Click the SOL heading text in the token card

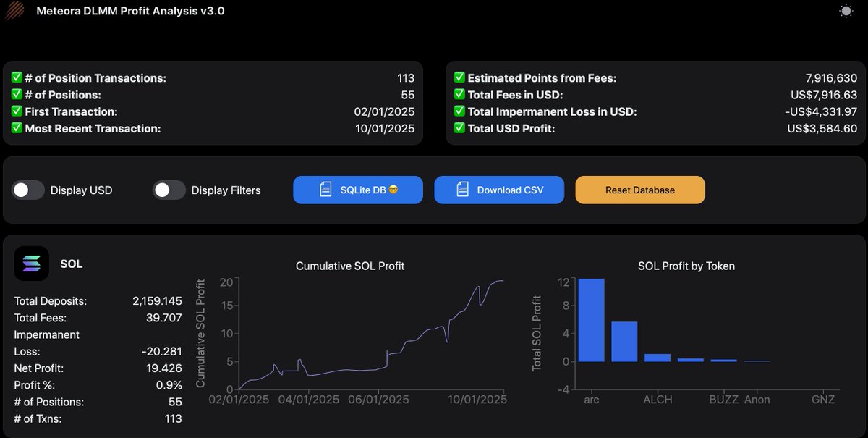coord(71,264)
